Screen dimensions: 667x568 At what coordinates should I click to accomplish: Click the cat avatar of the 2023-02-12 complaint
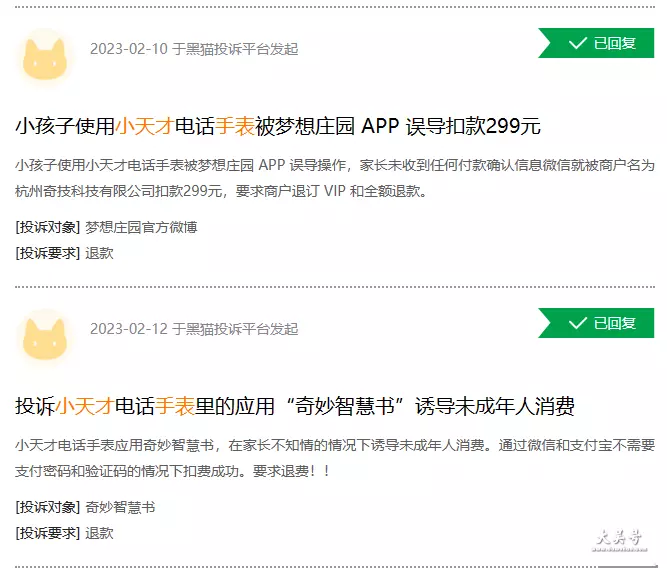[45, 339]
